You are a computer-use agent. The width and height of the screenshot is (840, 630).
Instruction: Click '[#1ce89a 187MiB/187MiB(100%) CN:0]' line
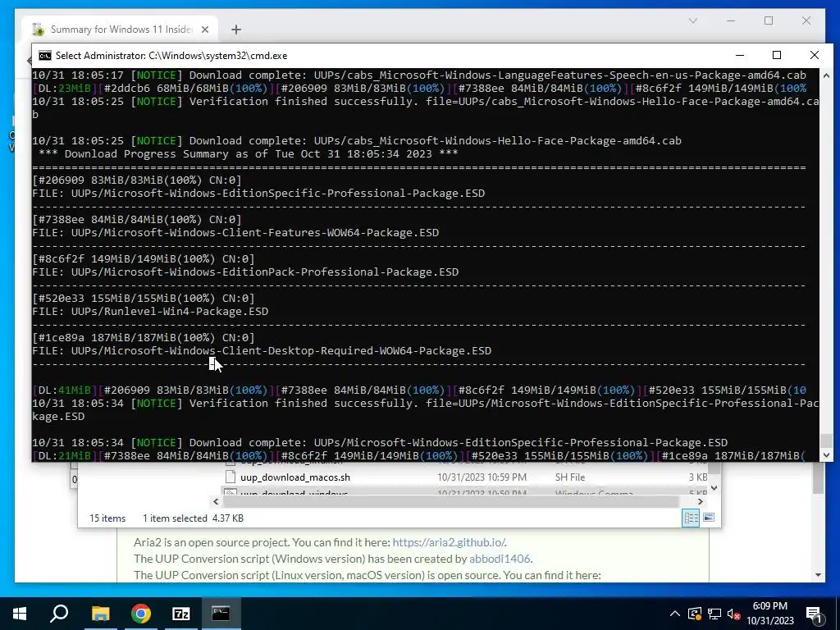coord(144,337)
